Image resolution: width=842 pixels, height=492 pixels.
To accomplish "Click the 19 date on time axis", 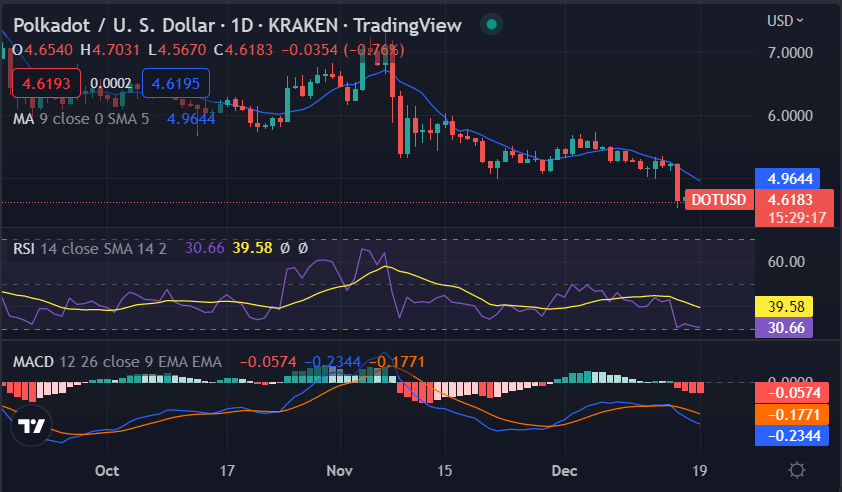I will (699, 471).
